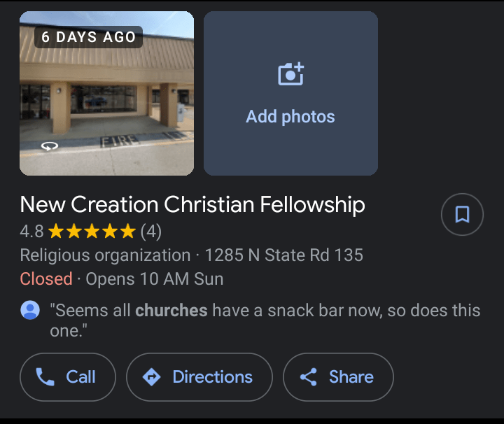Click the share icon
Image resolution: width=504 pixels, height=424 pixels.
(x=308, y=377)
